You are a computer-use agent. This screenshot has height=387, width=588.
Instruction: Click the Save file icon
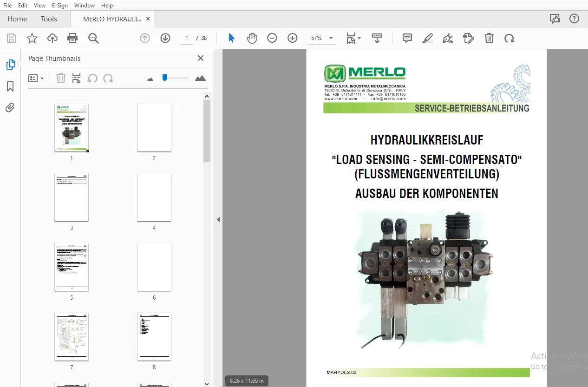tap(12, 38)
